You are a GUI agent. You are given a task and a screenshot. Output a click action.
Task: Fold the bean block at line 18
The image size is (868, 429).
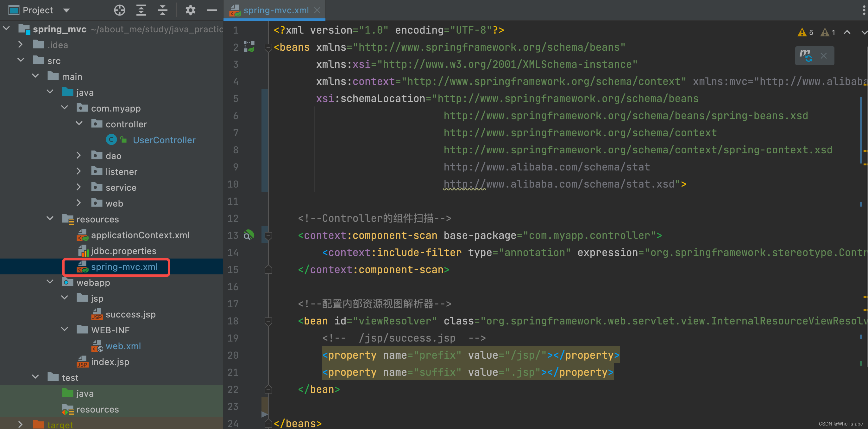pos(268,321)
